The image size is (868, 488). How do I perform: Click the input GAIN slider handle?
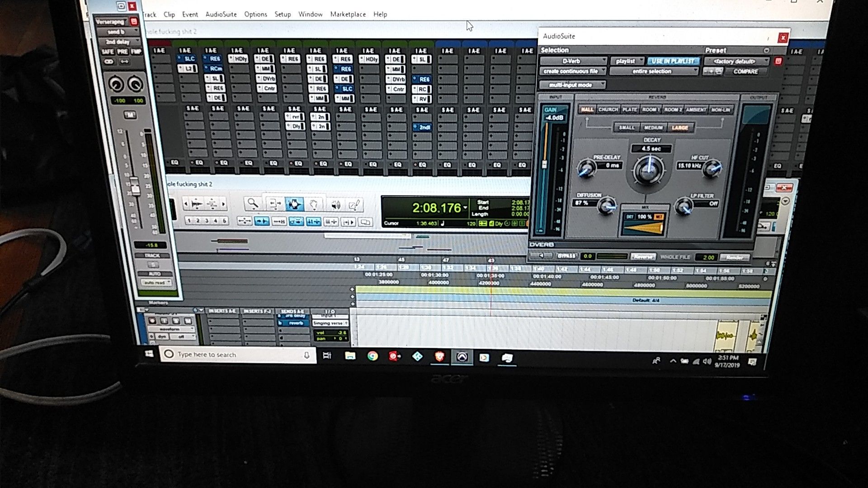click(x=545, y=164)
